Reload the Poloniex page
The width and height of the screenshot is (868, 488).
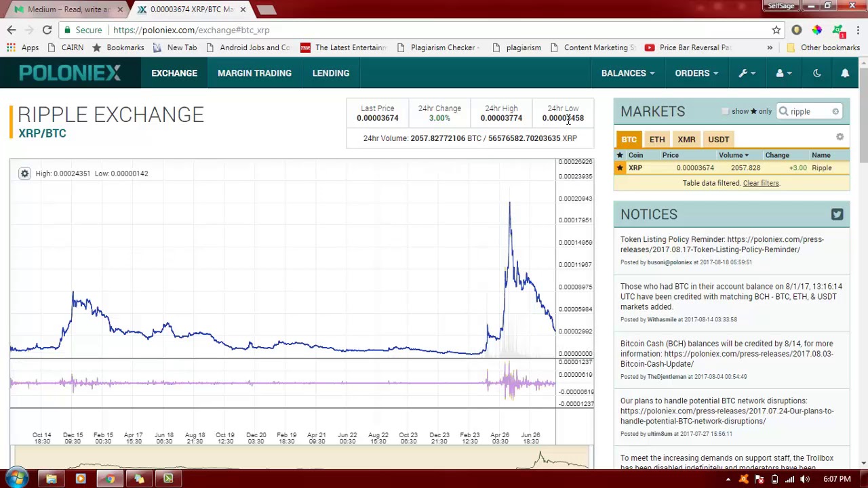coord(47,30)
